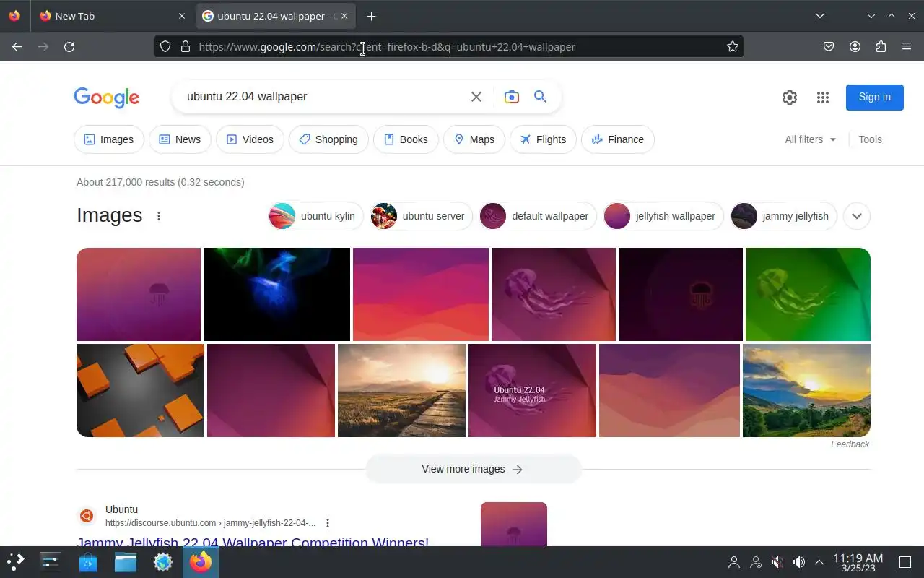The height and width of the screenshot is (578, 924).
Task: Show hidden tray icons with the arrow
Action: point(819,562)
